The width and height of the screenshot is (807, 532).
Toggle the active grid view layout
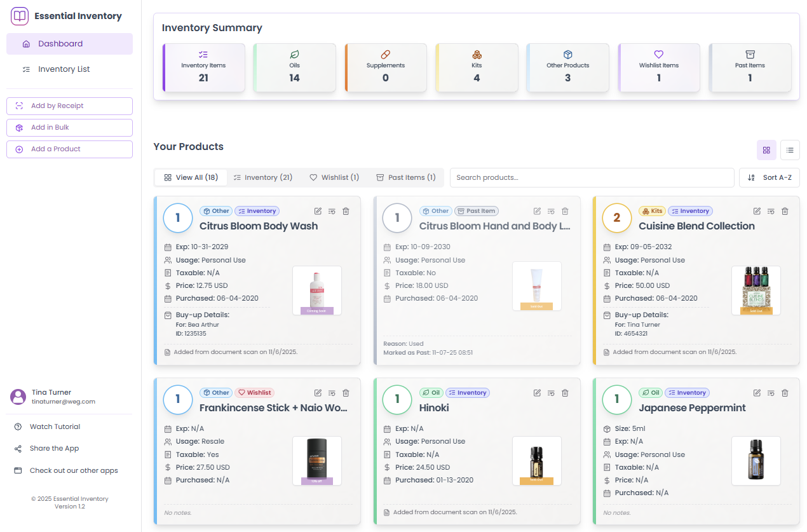(x=766, y=150)
